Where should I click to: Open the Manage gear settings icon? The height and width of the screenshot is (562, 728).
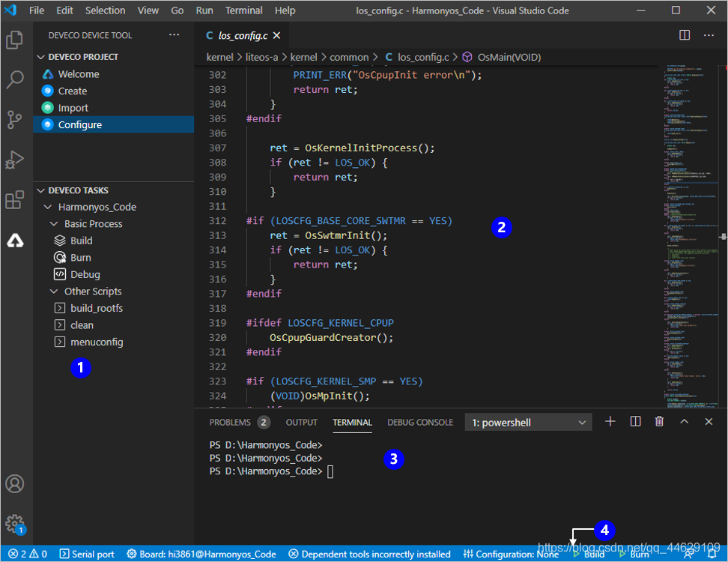click(x=14, y=524)
